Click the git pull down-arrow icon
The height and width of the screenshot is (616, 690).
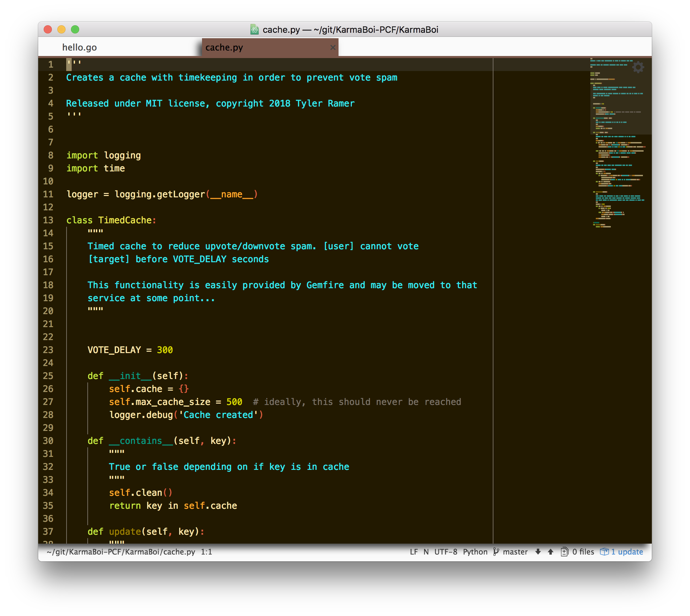[538, 552]
